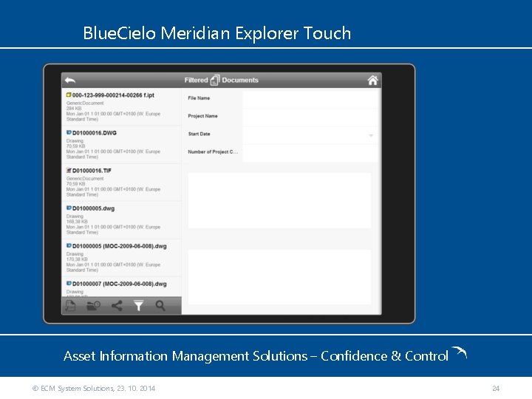The image size is (532, 399).
Task: Click upper blank preview panel
Action: (279, 200)
